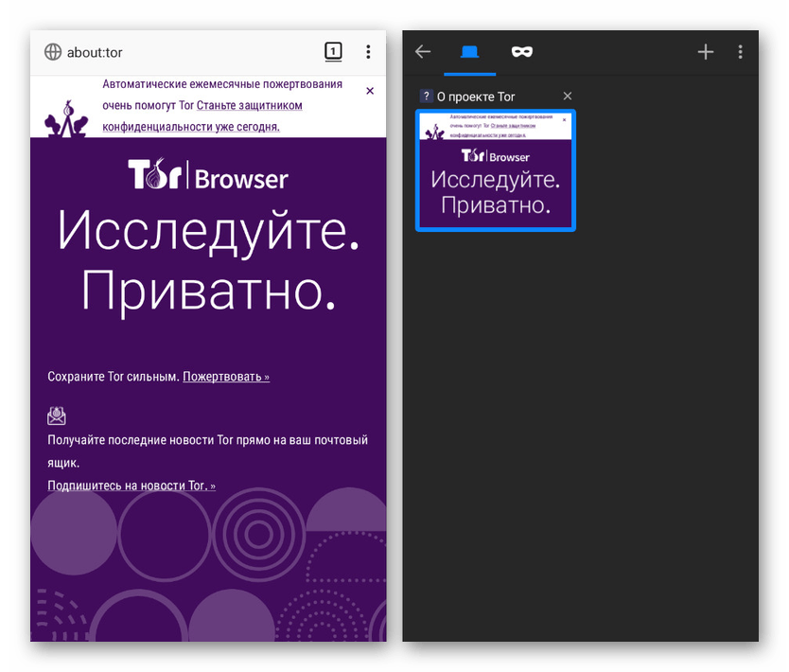Go back using the arrow in the tabs panel
Image resolution: width=789 pixels, height=672 pixels.
click(423, 51)
